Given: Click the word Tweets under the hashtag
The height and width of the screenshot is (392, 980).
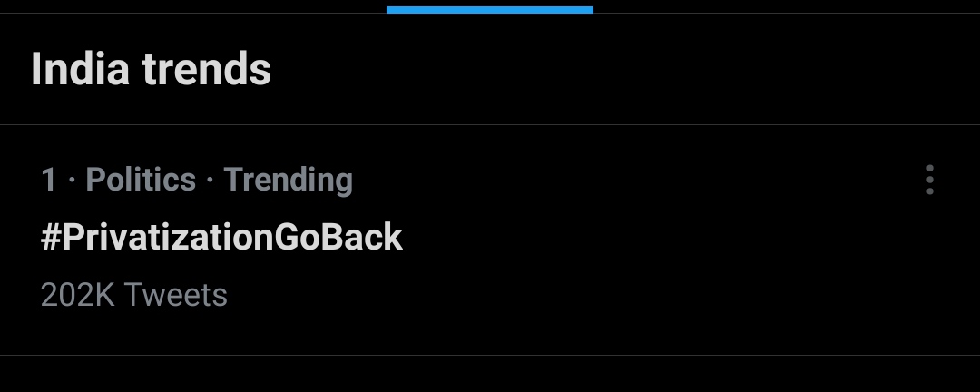Looking at the screenshot, I should (176, 295).
